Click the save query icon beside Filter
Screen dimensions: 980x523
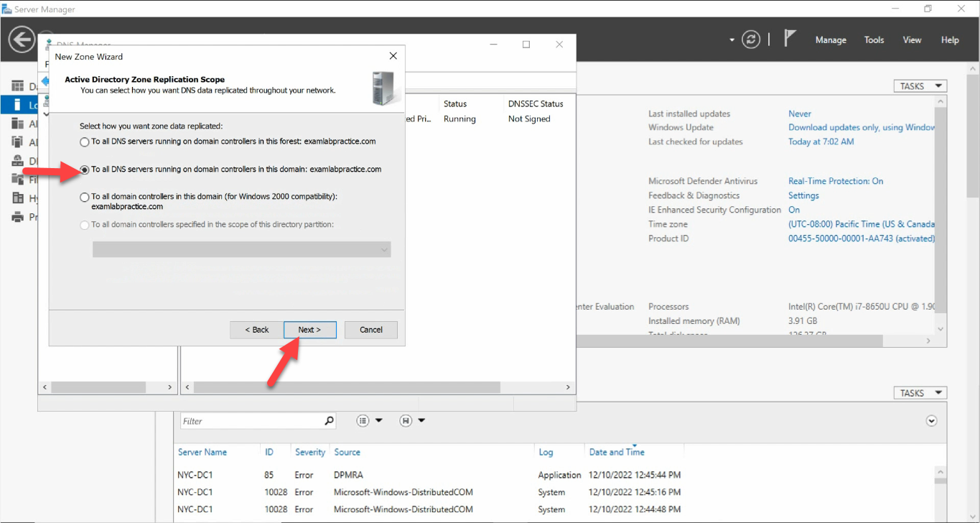406,421
